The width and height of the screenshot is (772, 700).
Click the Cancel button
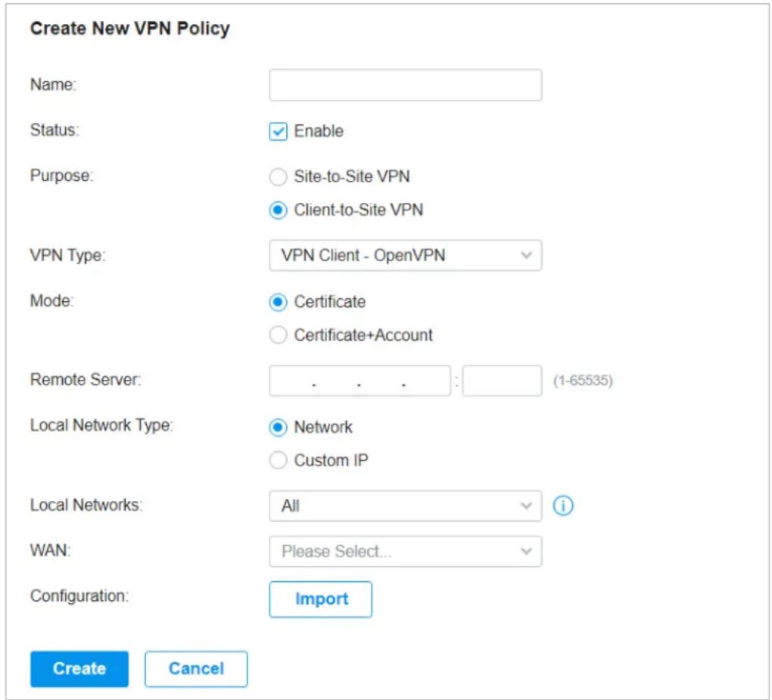point(196,669)
